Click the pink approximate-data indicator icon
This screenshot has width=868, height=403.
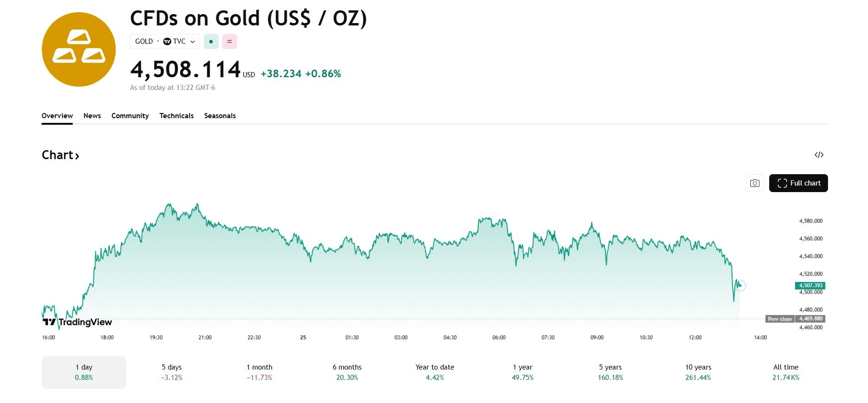click(230, 41)
